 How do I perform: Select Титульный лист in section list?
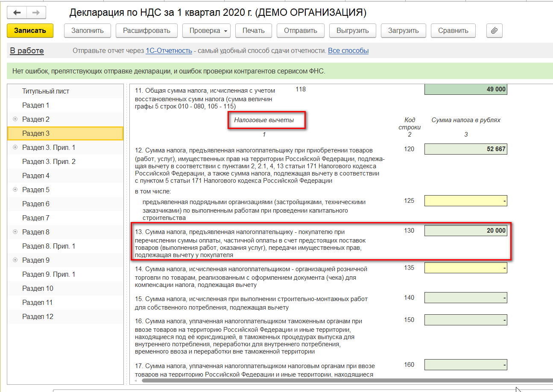tap(46, 91)
